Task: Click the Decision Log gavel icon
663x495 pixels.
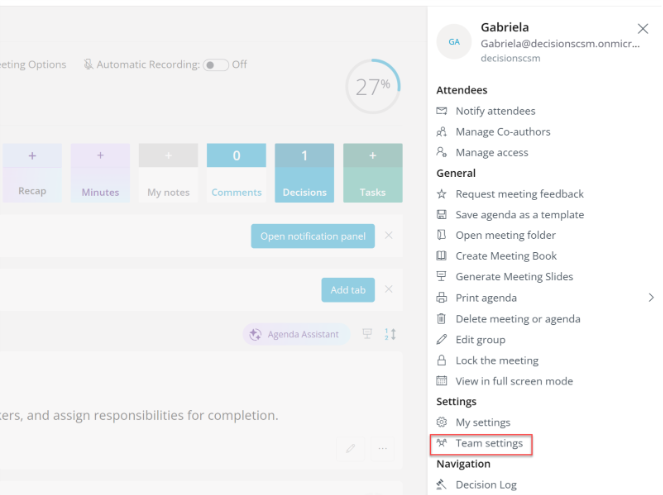Action: [442, 485]
